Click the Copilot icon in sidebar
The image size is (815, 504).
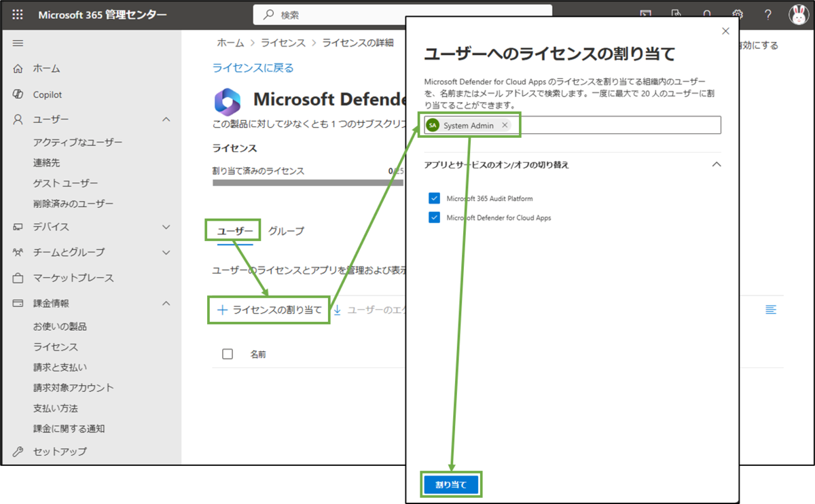tap(18, 94)
